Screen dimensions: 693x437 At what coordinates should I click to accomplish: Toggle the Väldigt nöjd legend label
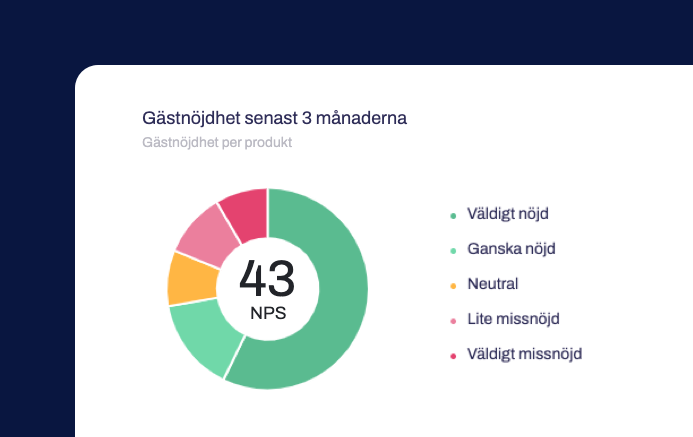[x=508, y=214]
